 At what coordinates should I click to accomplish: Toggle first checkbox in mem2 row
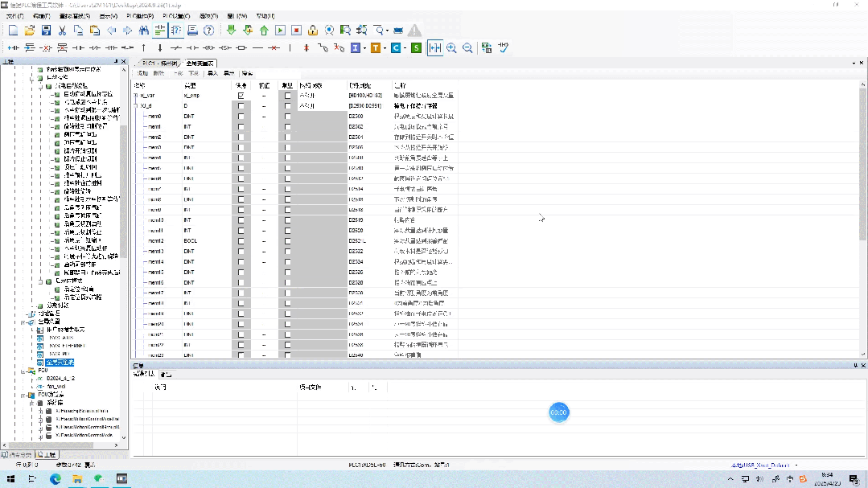pyautogui.click(x=241, y=137)
